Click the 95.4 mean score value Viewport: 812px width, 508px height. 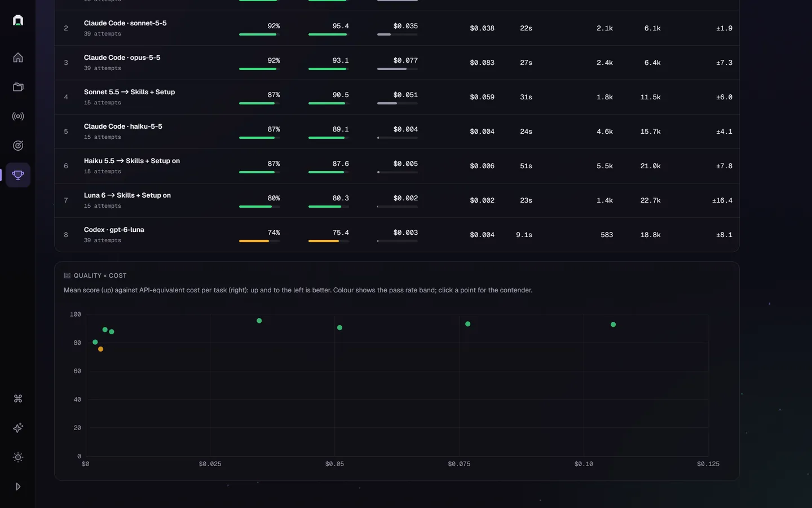click(x=341, y=26)
